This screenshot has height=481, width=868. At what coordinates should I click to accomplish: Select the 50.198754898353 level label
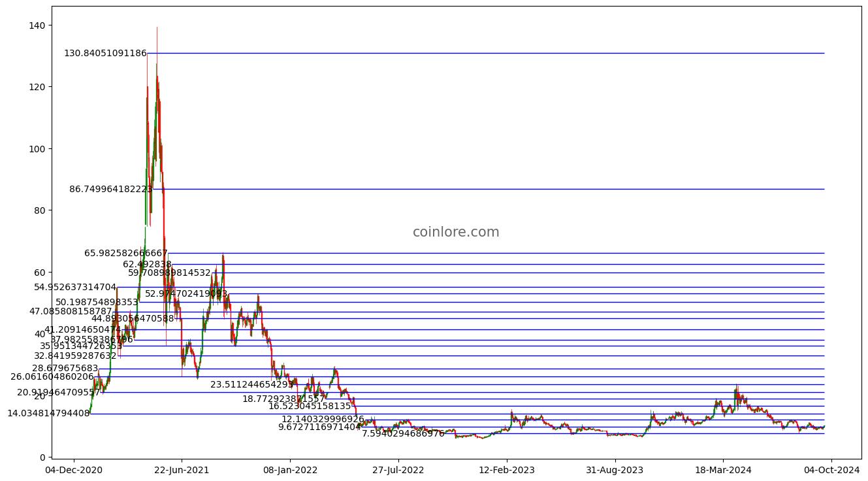(97, 302)
